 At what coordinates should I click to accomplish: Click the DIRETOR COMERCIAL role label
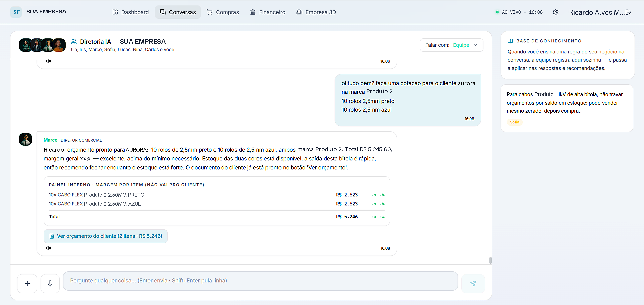pyautogui.click(x=81, y=140)
